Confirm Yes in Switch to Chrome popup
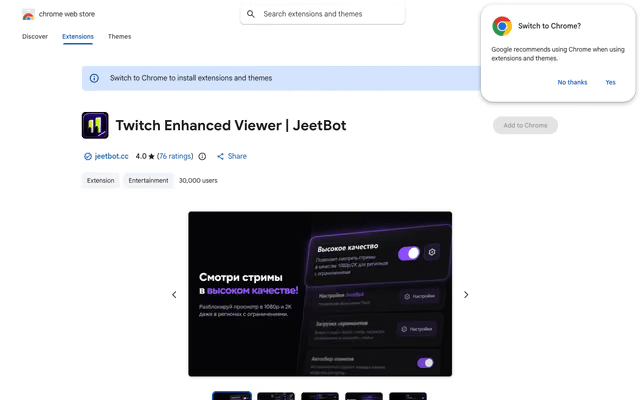Screen dimensions: 640x400 coord(610,82)
